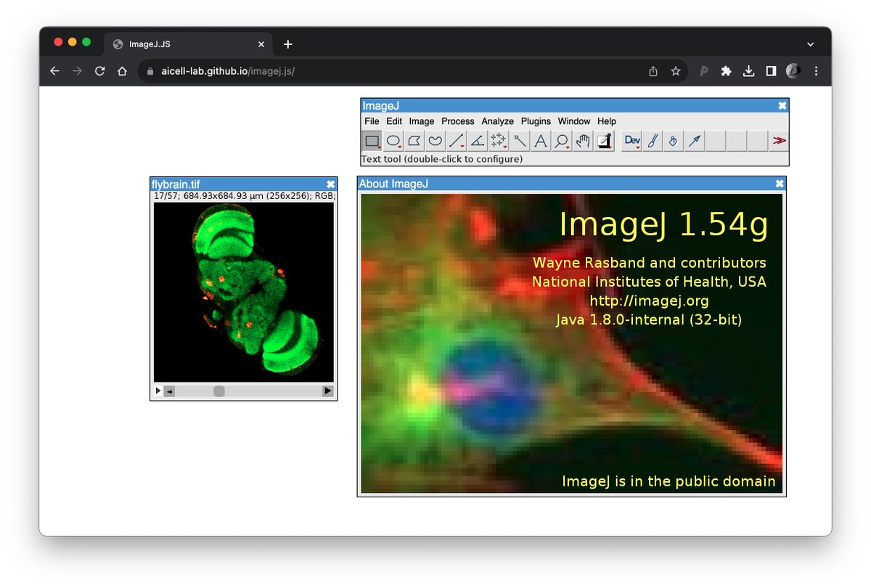Screen dimensions: 871x588
Task: Open the browser Extensions puzzle icon
Action: (726, 71)
